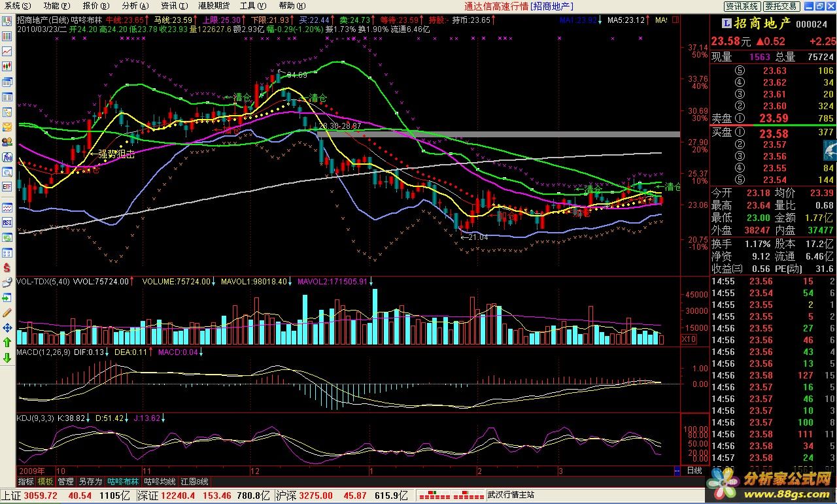Image resolution: width=837 pixels, height=504 pixels.
Task: Click the two-people users sidebar icon
Action: [x=7, y=142]
